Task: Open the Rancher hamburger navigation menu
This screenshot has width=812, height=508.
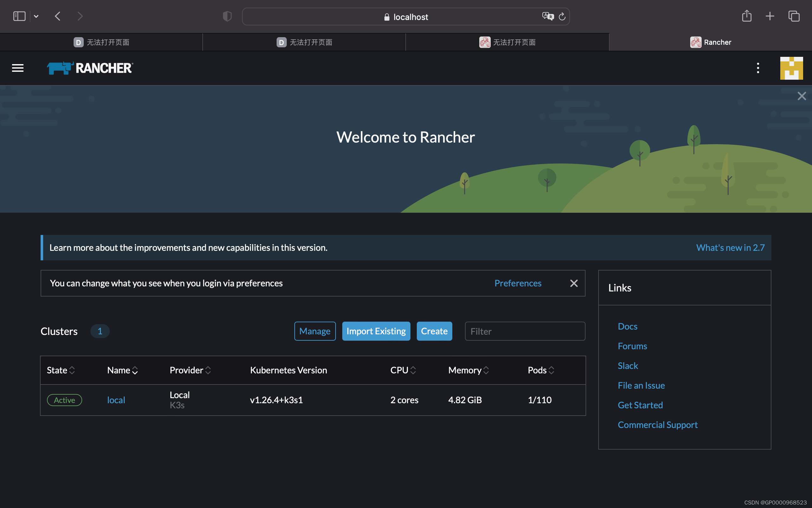Action: pyautogui.click(x=18, y=68)
